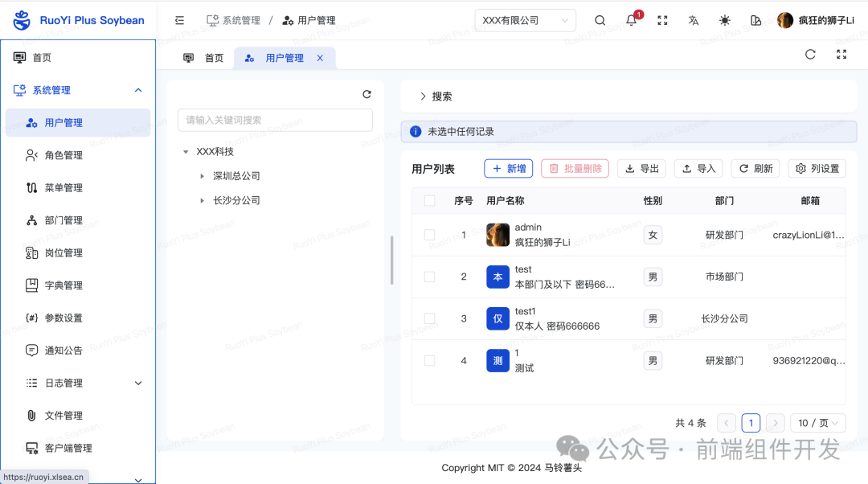Toggle the theme brightness sun icon
Viewport: 868px width, 484px height.
tap(724, 20)
